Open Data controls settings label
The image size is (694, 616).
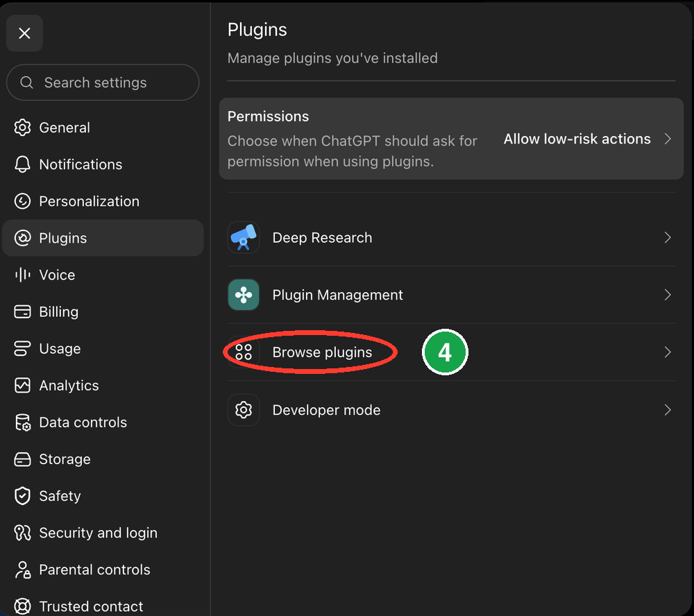click(x=83, y=422)
